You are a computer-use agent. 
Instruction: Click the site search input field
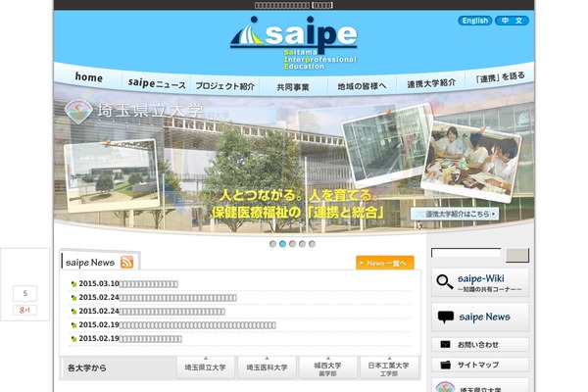click(x=466, y=253)
